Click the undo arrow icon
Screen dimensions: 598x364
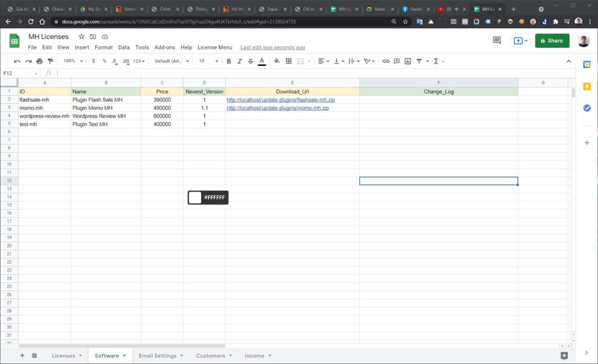click(17, 61)
